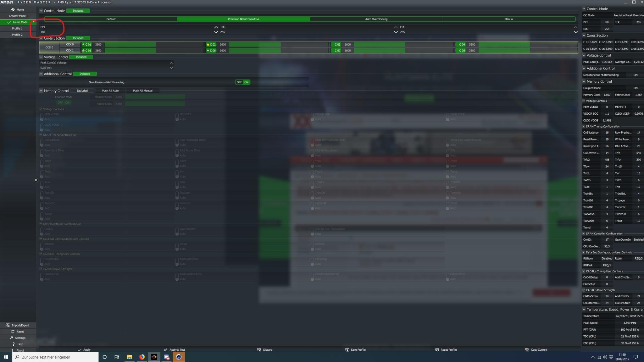Collapse the sidebar with double-chevron icon
The image size is (644, 362).
36,180
